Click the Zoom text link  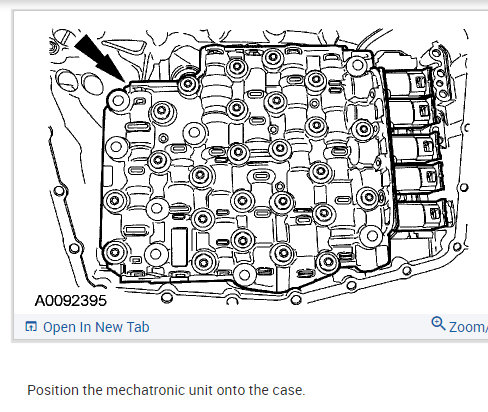click(468, 327)
